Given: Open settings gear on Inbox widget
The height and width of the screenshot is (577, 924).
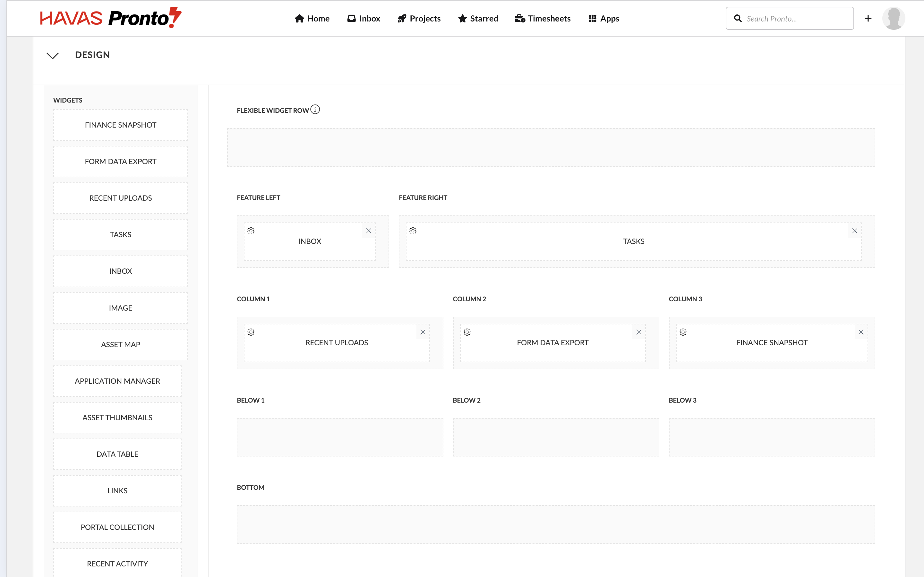Looking at the screenshot, I should (251, 231).
